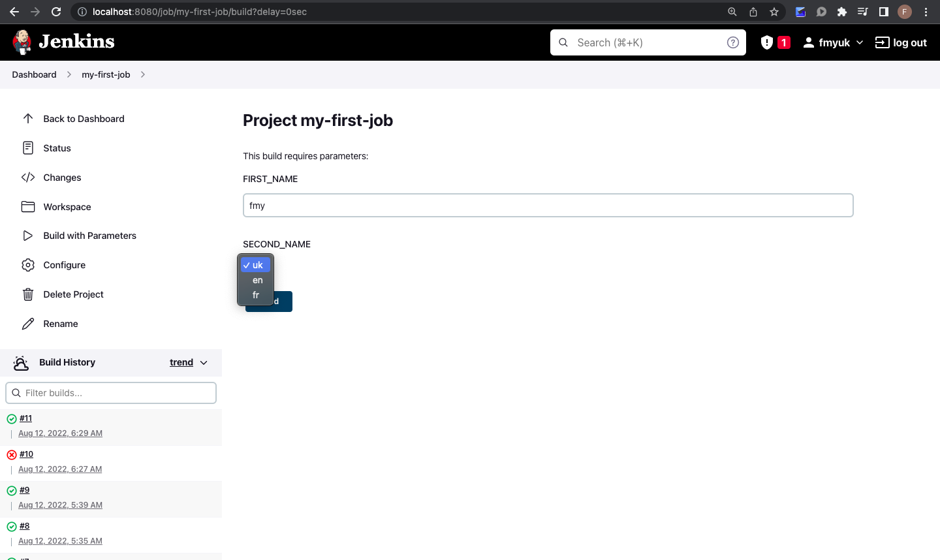
Task: Click the Filter builds input field
Action: (111, 393)
